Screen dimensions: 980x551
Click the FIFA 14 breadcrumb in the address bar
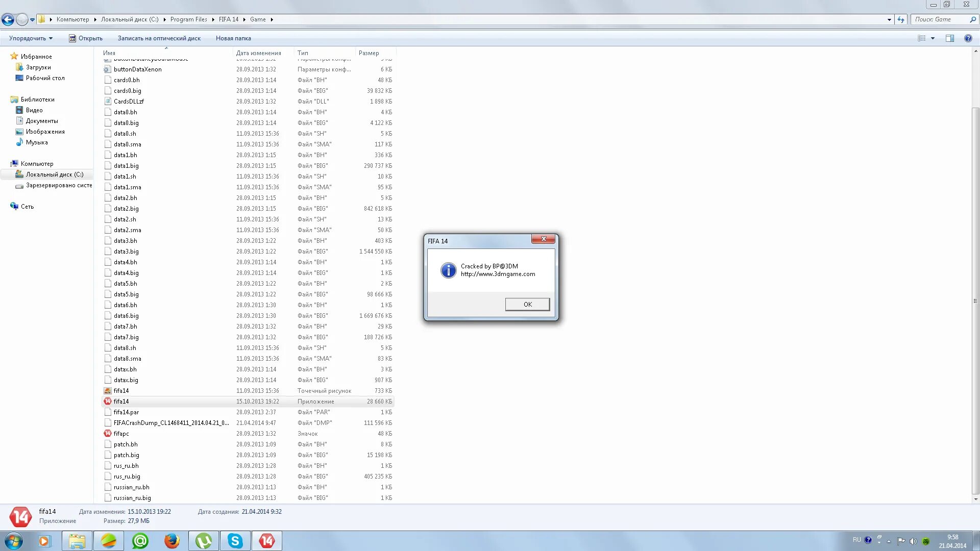pyautogui.click(x=228, y=19)
